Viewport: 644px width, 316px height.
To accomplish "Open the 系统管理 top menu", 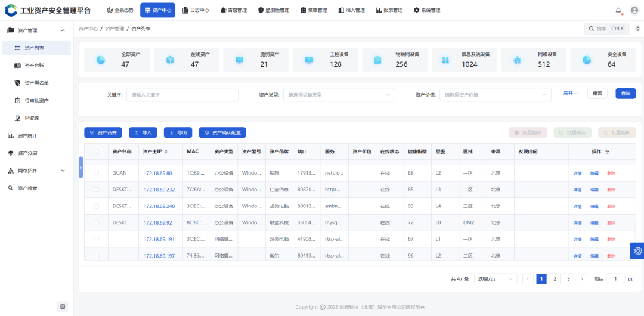I will (427, 10).
